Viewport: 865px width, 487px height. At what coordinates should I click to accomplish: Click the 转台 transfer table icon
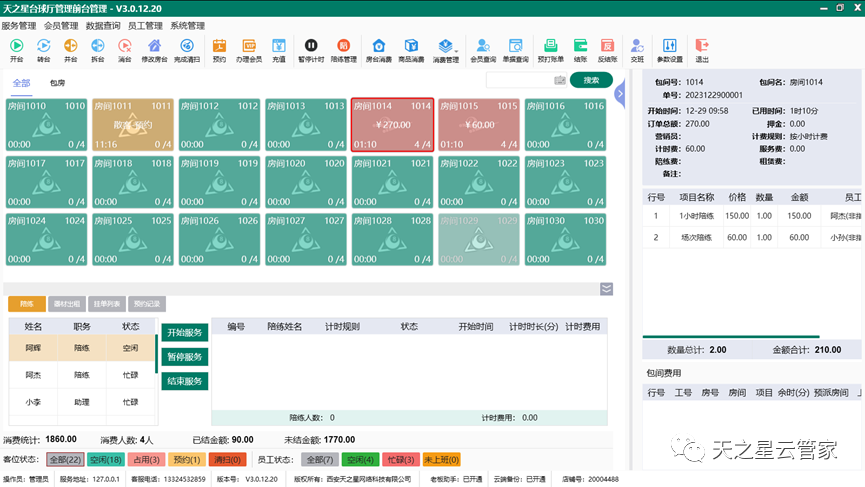click(43, 47)
